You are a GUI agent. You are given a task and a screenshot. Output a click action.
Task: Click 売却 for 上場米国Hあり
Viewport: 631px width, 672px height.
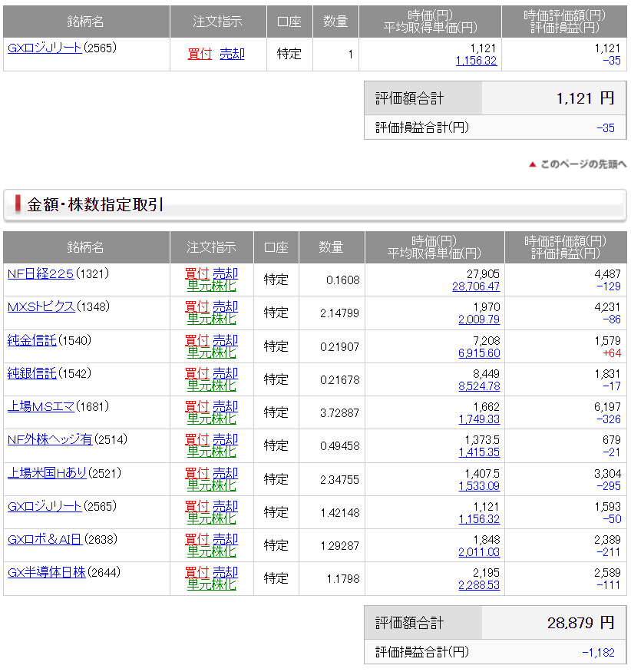tap(226, 473)
